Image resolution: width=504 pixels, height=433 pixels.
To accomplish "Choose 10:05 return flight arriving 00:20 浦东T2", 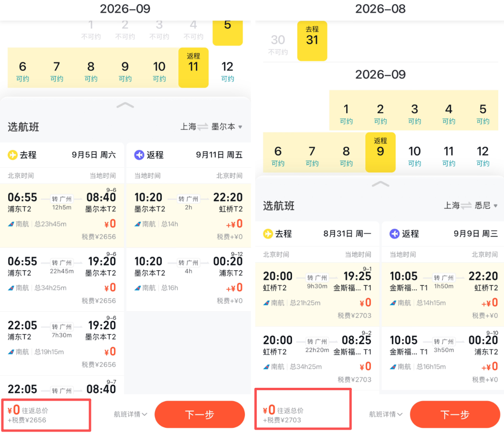I will (x=443, y=358).
